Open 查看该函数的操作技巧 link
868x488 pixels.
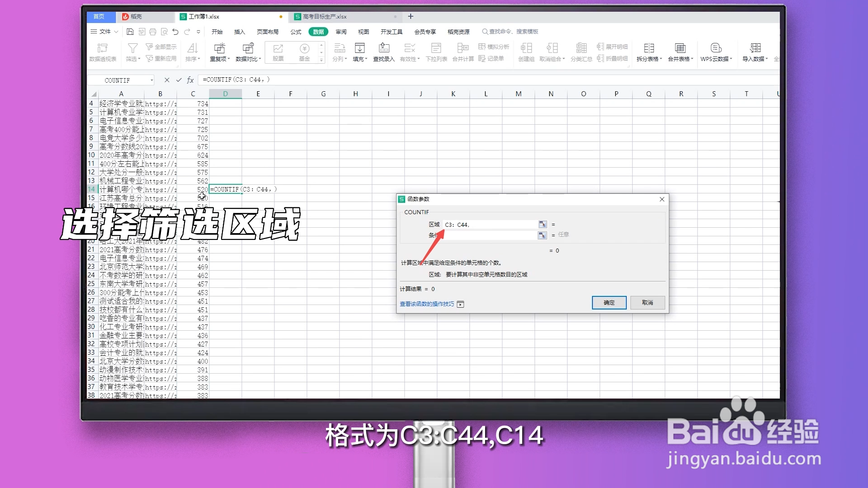click(427, 304)
